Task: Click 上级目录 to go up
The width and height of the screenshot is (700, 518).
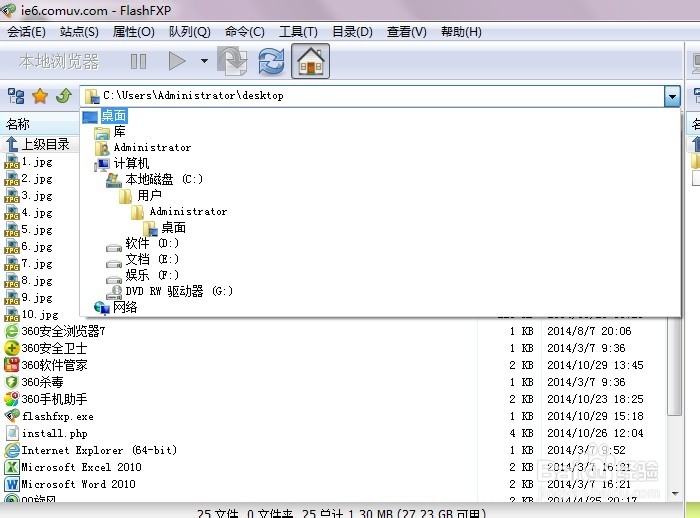Action: (x=46, y=144)
